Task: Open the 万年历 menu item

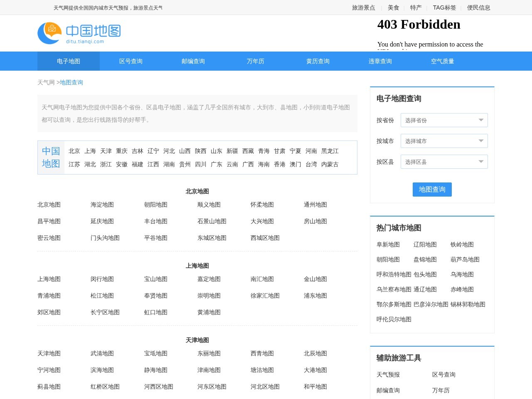Action: point(255,61)
